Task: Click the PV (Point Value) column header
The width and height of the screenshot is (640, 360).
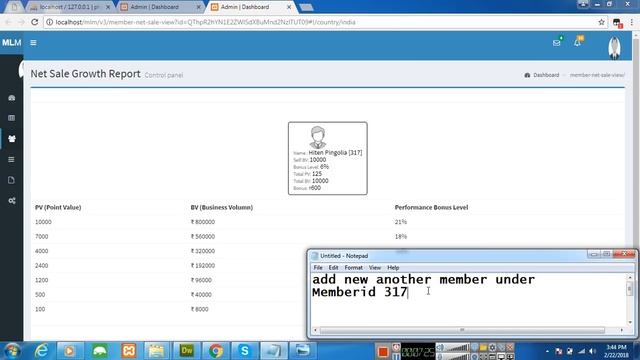Action: tap(58, 207)
